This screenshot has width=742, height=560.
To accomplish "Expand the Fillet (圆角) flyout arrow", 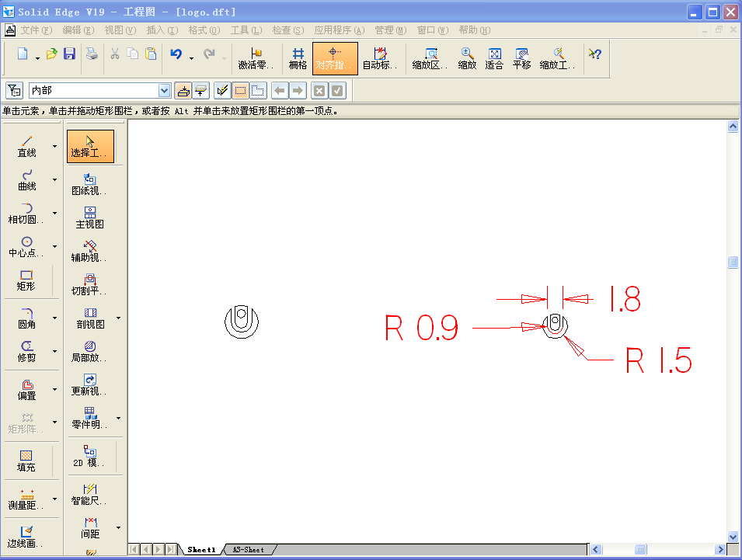I will [x=54, y=318].
